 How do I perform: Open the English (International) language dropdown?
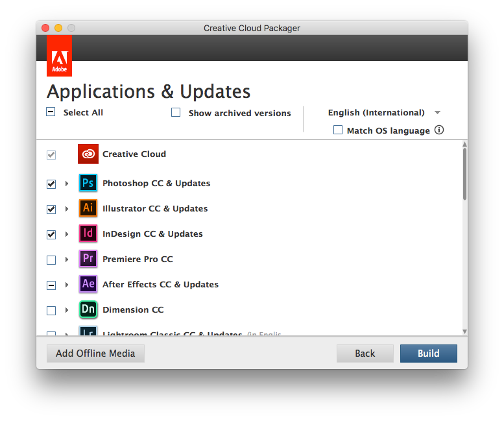384,112
